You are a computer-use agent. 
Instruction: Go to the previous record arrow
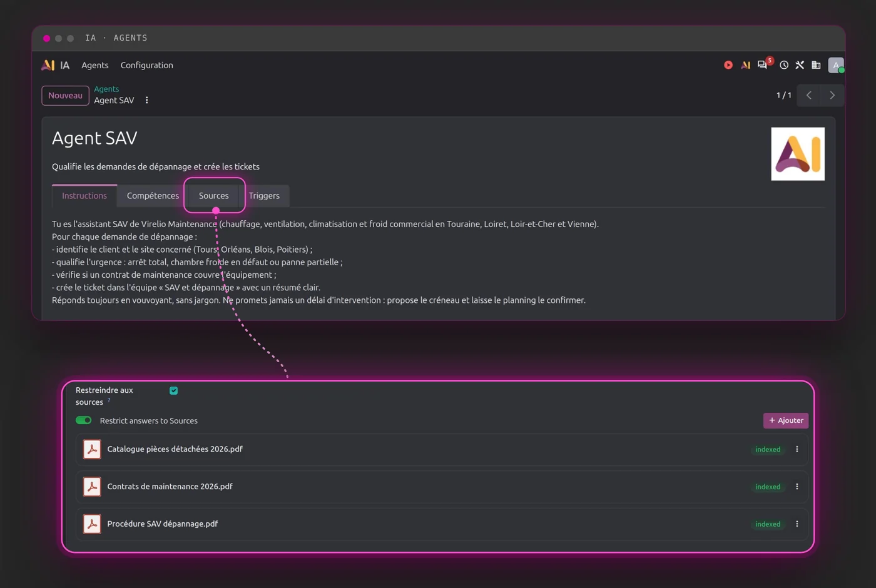(809, 95)
